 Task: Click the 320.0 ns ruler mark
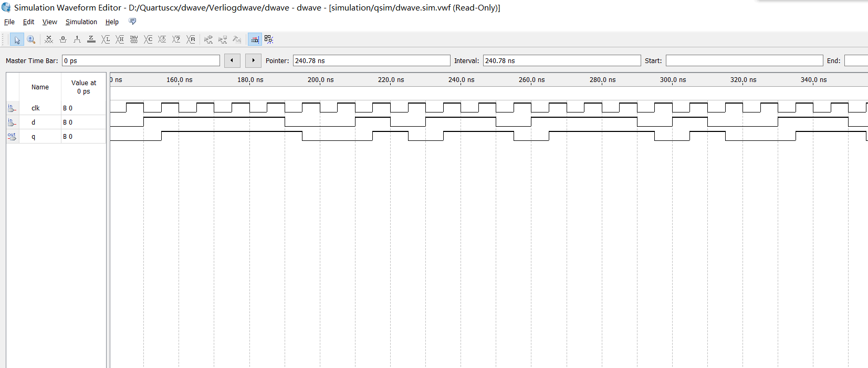743,80
